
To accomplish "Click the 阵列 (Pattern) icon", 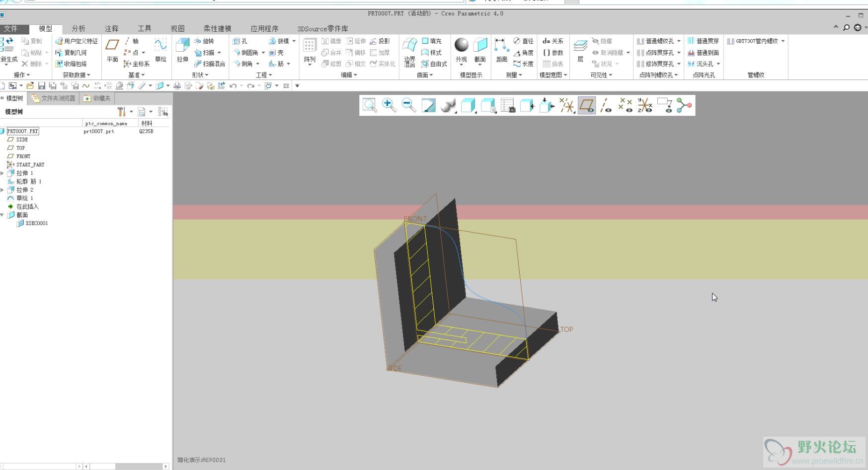I will [310, 46].
